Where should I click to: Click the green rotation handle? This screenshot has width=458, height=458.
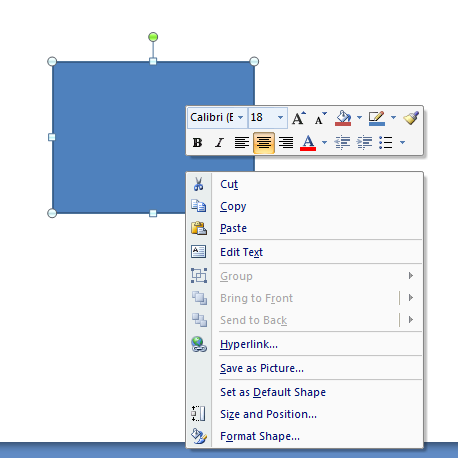[x=153, y=37]
